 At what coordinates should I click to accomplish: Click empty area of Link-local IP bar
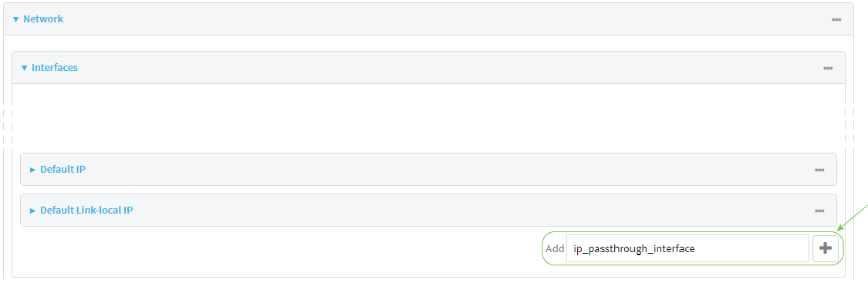pyautogui.click(x=443, y=211)
